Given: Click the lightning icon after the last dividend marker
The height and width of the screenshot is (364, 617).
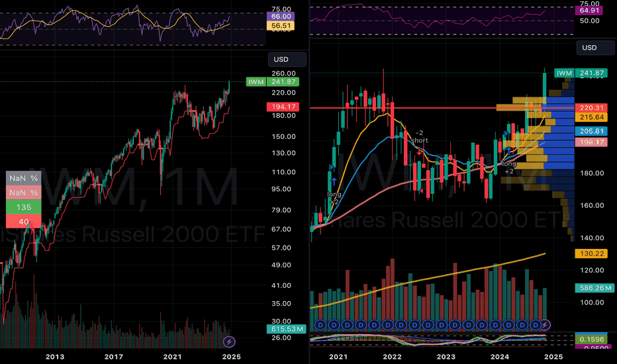Looking at the screenshot, I should point(545,325).
